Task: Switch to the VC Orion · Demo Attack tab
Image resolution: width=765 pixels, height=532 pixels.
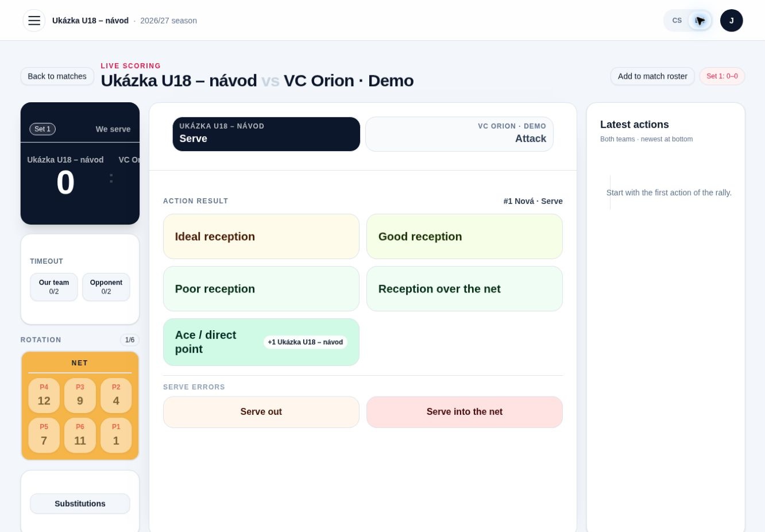Action: 459,134
